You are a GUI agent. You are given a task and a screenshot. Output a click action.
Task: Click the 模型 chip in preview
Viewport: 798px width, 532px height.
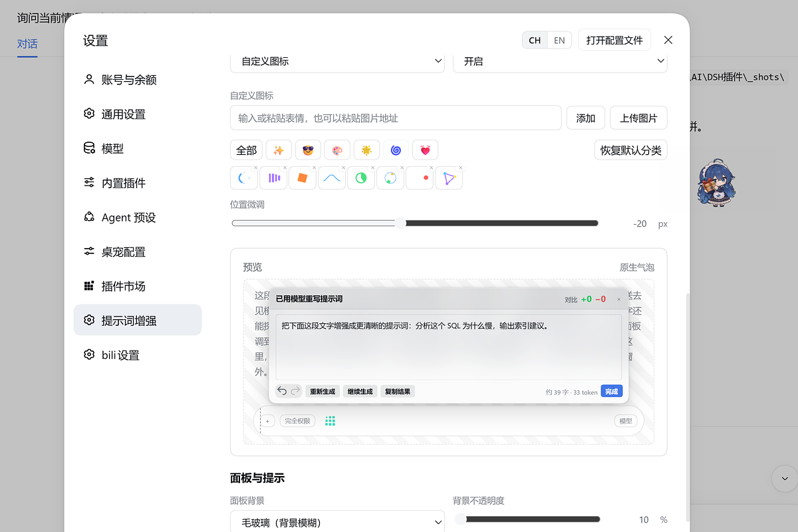click(626, 421)
